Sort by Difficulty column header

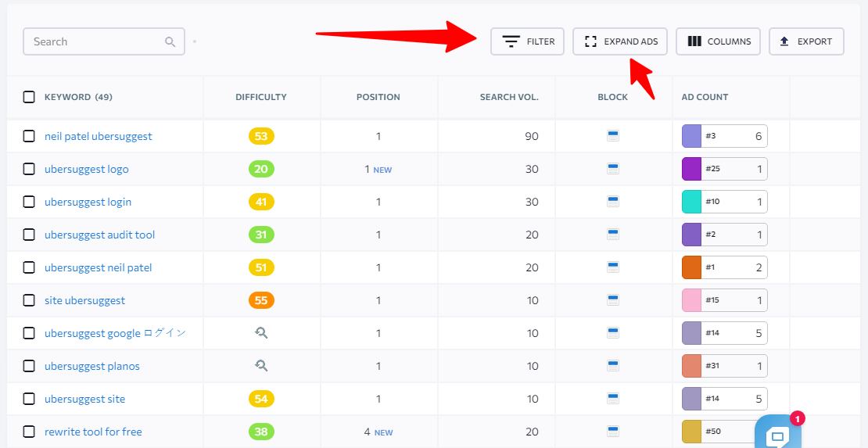[261, 97]
